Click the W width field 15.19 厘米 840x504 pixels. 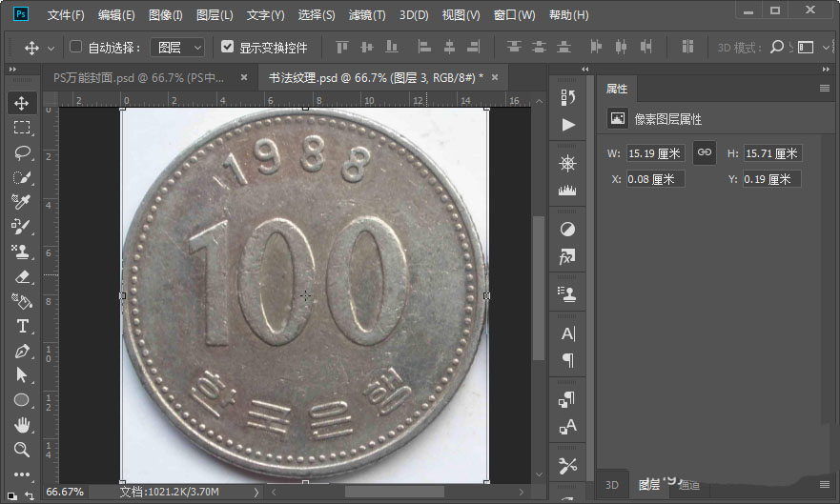point(655,153)
